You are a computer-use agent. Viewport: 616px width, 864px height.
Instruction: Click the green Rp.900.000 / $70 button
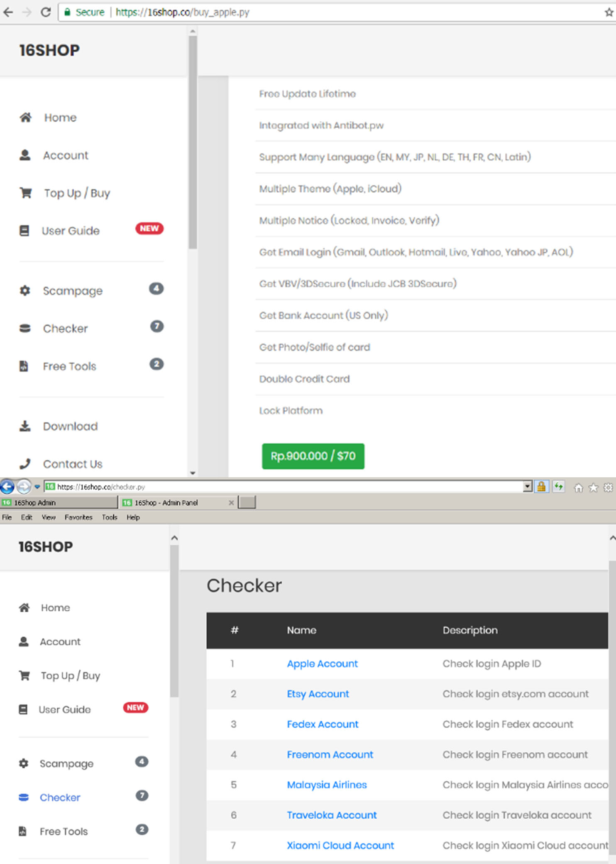coord(313,456)
